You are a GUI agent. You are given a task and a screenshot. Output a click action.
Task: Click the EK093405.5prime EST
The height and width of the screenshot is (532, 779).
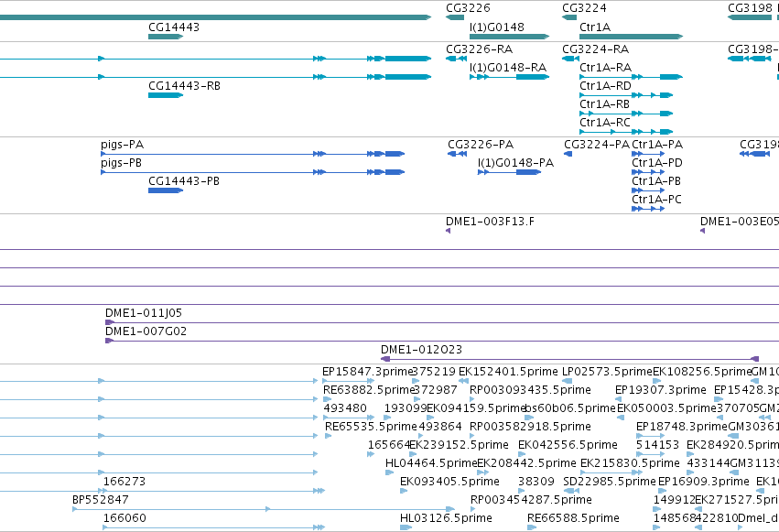pyautogui.click(x=404, y=491)
